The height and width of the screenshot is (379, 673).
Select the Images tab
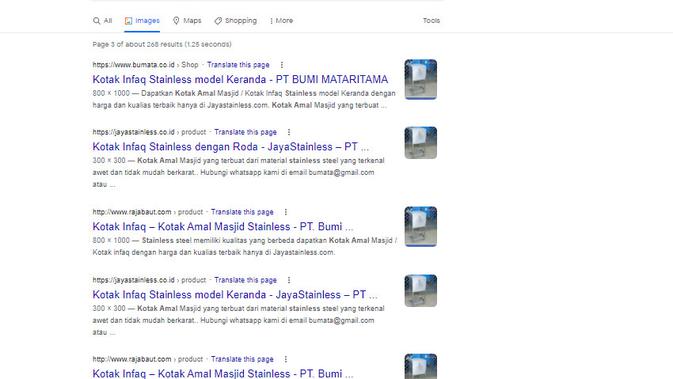click(142, 21)
